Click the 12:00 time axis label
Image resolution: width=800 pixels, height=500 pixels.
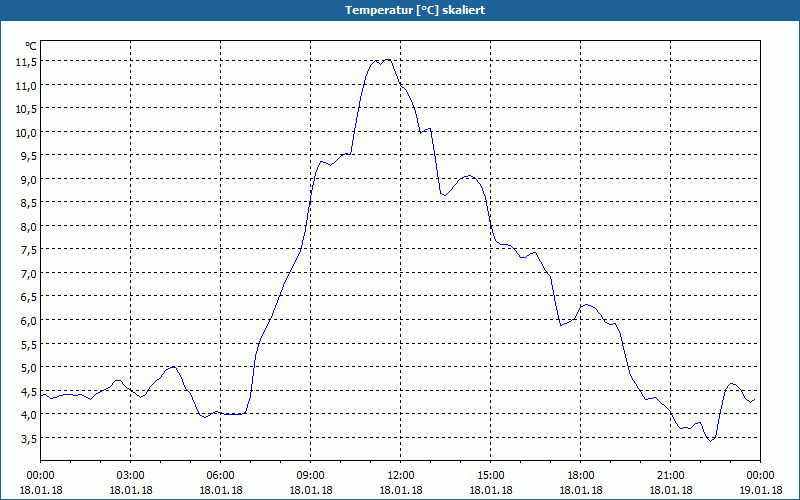pos(401,476)
